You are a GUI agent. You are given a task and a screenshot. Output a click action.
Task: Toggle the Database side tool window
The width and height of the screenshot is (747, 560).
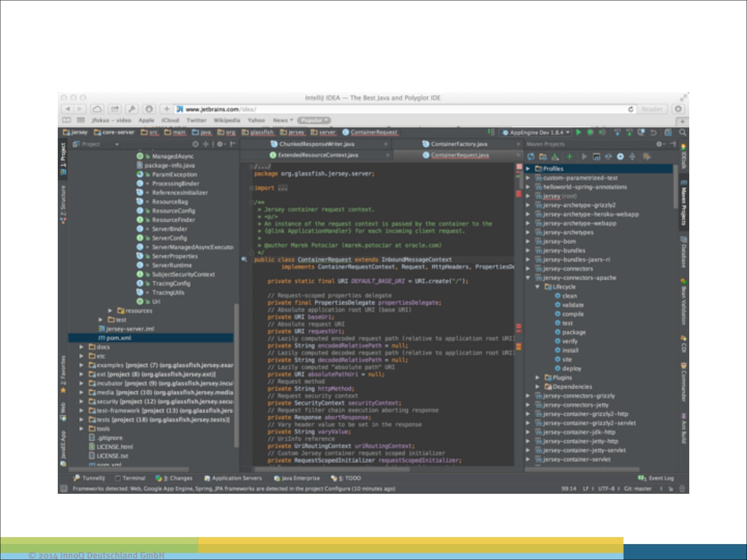[684, 253]
